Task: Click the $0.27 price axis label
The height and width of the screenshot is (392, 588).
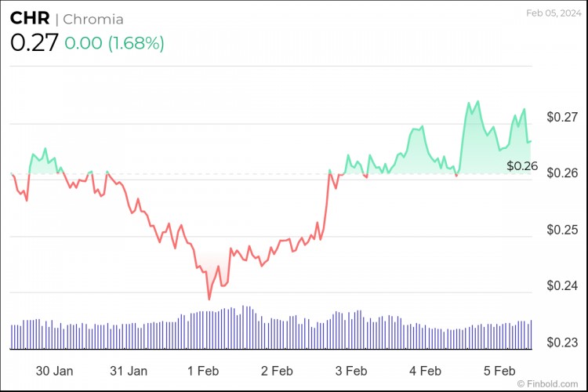Action: [562, 117]
